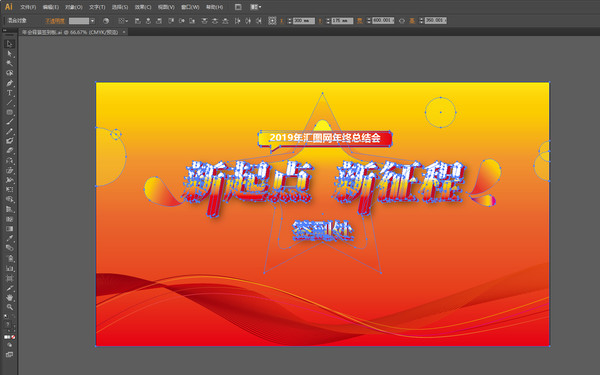Open the 效果(C) menu
The width and height of the screenshot is (600, 375).
[143, 7]
